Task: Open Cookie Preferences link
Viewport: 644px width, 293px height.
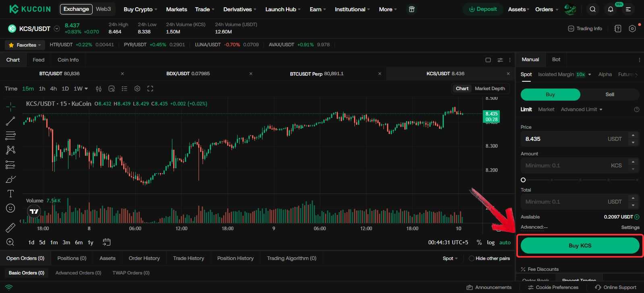Action: (553, 287)
